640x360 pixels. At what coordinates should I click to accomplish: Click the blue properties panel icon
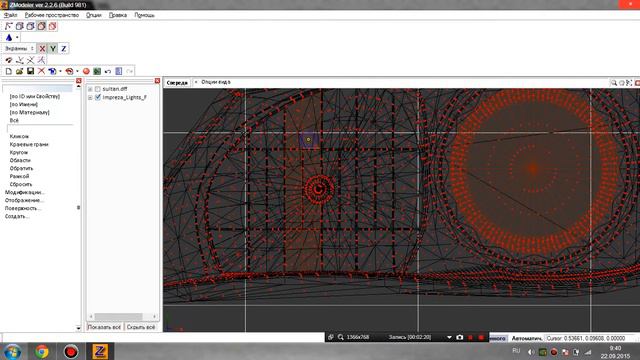point(119,71)
